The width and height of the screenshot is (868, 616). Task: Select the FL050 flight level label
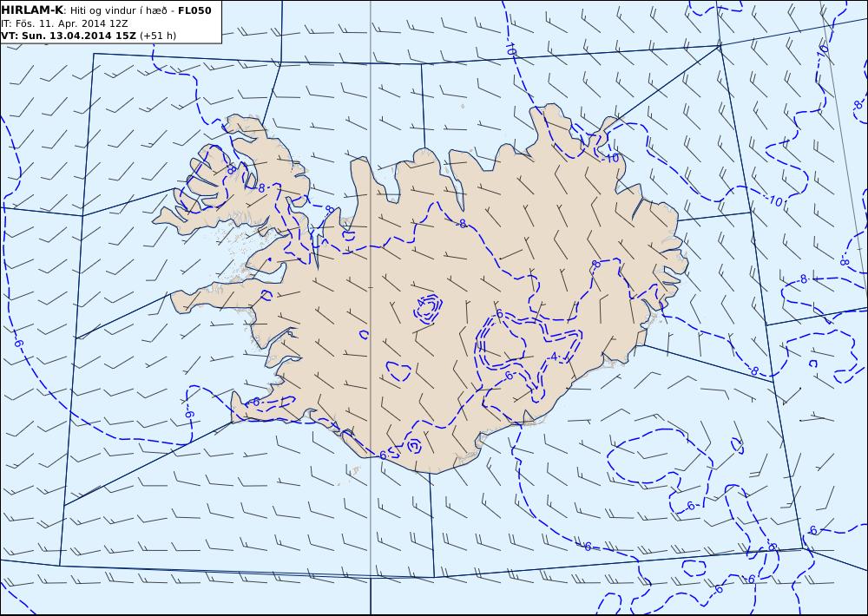(x=194, y=10)
